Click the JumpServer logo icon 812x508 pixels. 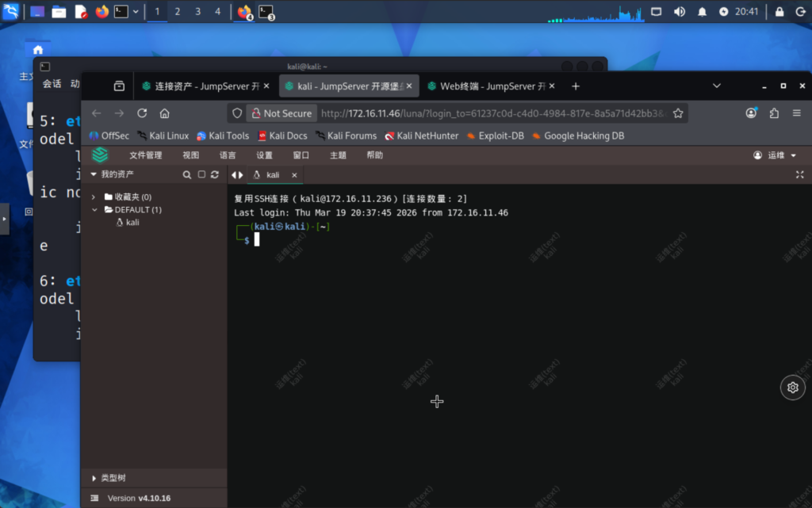pos(100,155)
